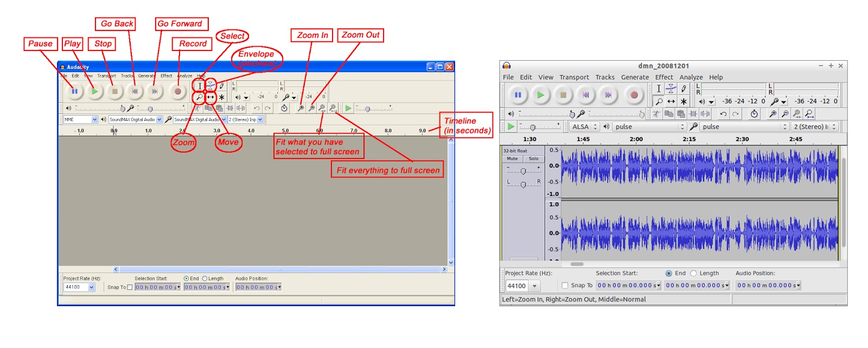The height and width of the screenshot is (348, 868).
Task: Select End radio button in dmn_20081201 window
Action: click(668, 274)
